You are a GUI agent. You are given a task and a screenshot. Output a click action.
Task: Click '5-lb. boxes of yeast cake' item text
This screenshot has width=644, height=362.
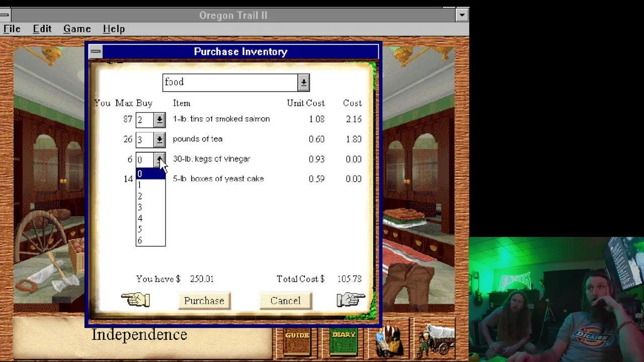[x=218, y=178]
